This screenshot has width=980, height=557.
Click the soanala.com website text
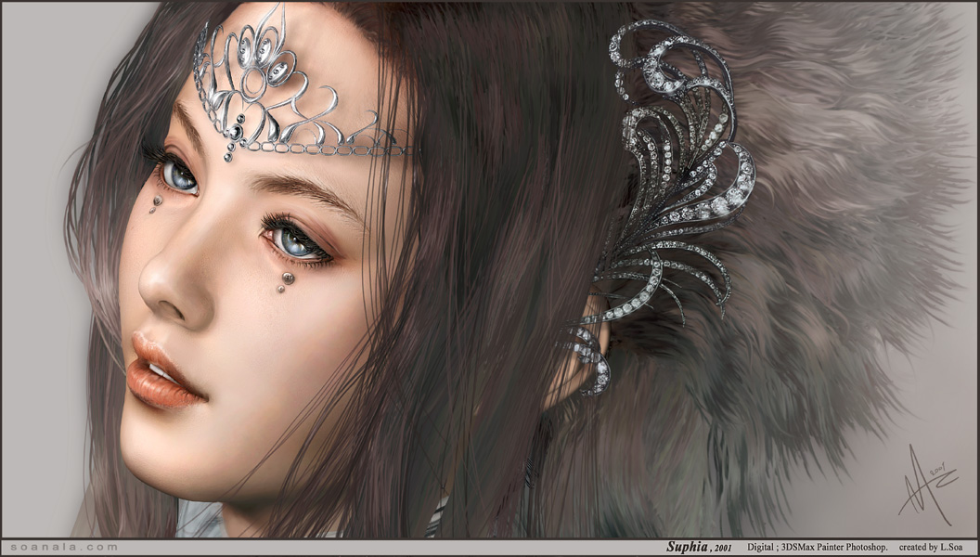tap(61, 548)
